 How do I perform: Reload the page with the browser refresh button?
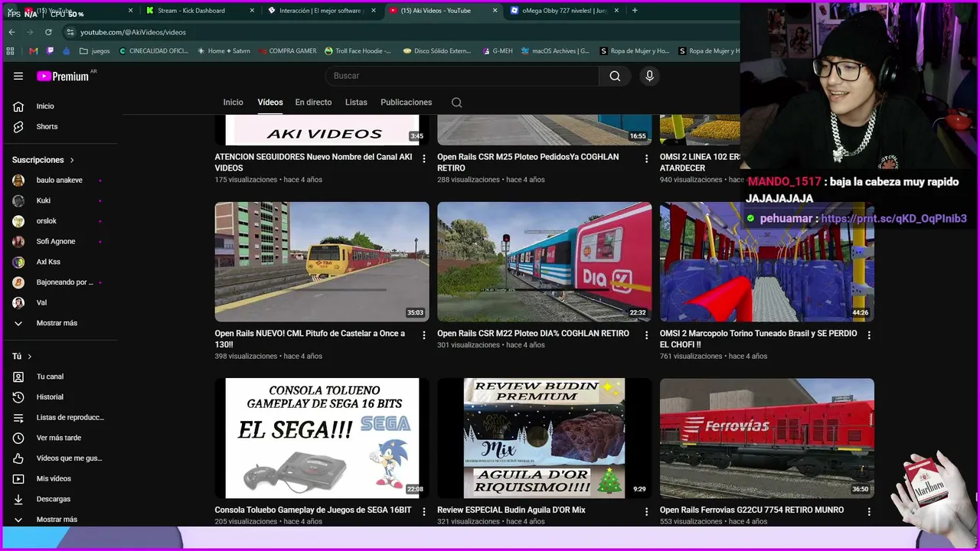click(x=48, y=32)
